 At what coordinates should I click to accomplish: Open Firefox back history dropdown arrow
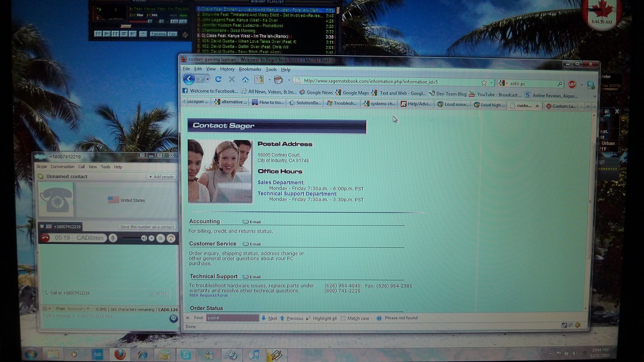pos(208,80)
